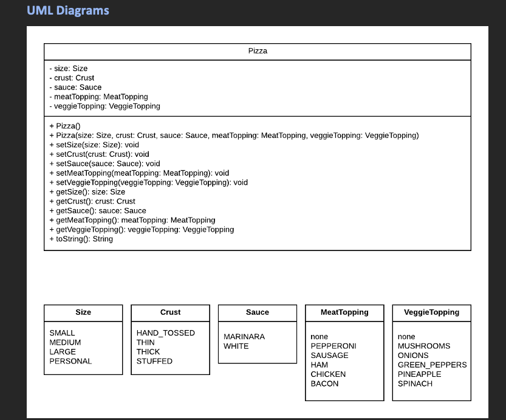The height and width of the screenshot is (420, 506).
Task: Select MUSHROOMS in the VeggieTopping box
Action: pos(423,346)
